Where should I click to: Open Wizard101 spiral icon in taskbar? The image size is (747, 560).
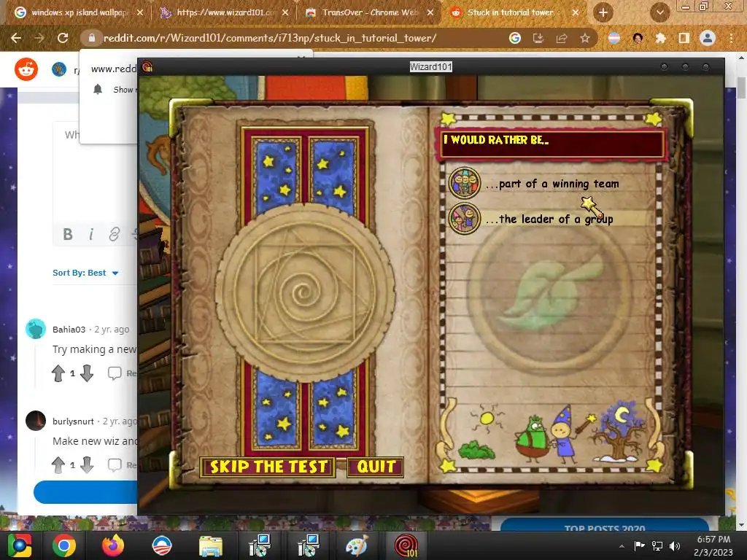pos(406,545)
